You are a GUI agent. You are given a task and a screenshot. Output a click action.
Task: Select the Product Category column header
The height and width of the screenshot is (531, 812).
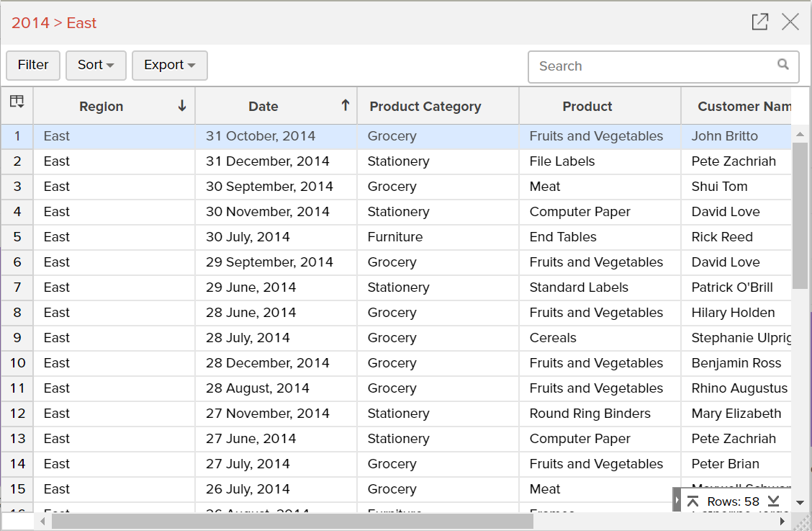(x=425, y=107)
